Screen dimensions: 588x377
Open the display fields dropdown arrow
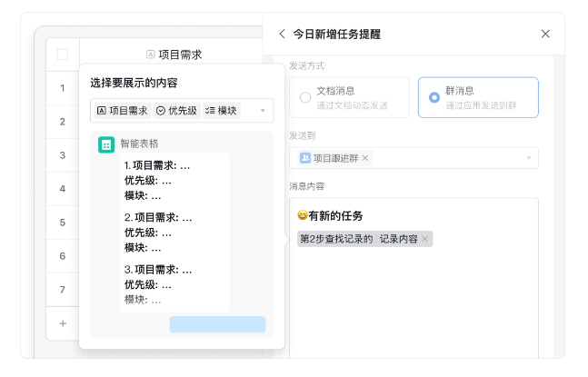click(x=263, y=111)
